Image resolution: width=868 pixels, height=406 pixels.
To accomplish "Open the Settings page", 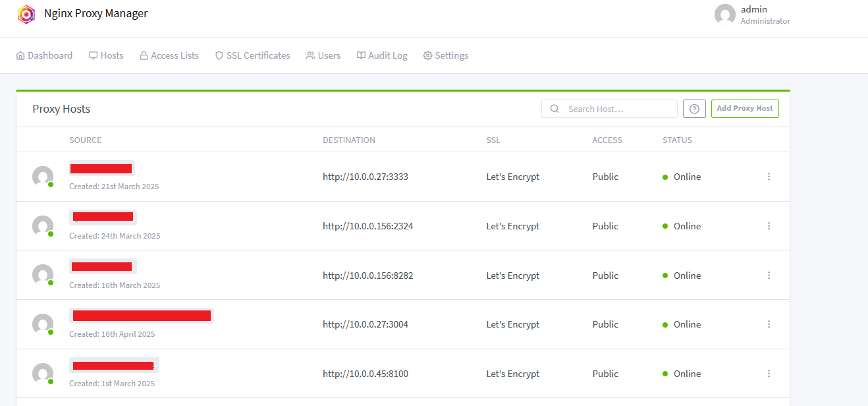I will [445, 56].
